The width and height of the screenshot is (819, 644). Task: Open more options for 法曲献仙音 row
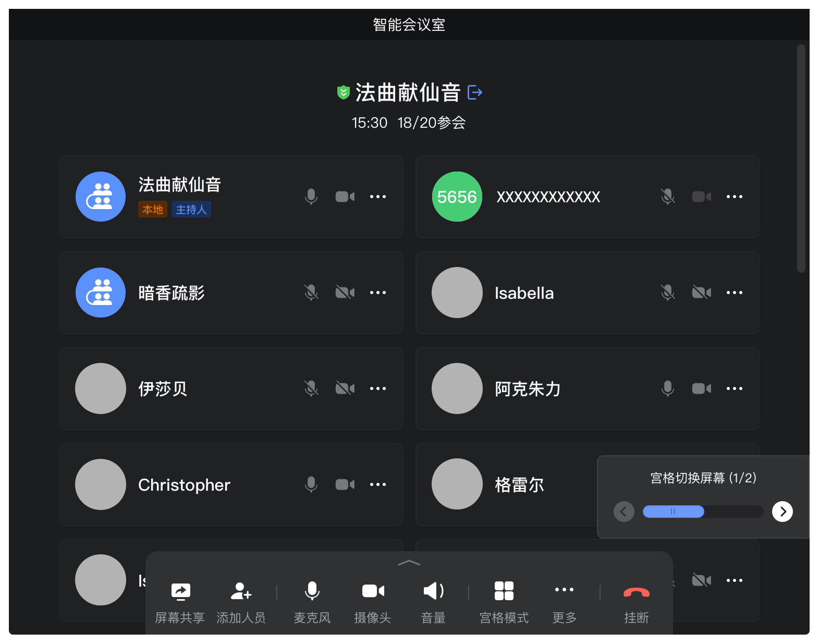click(378, 197)
